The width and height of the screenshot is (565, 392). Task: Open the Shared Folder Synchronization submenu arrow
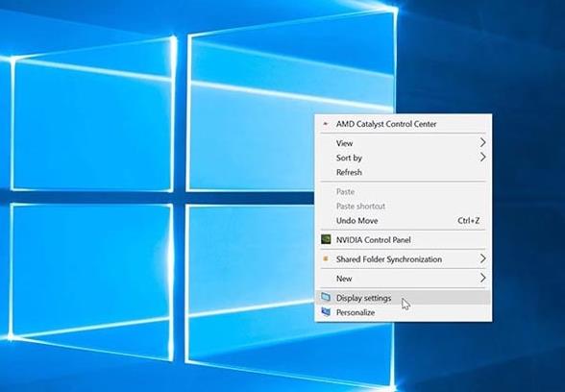point(482,258)
